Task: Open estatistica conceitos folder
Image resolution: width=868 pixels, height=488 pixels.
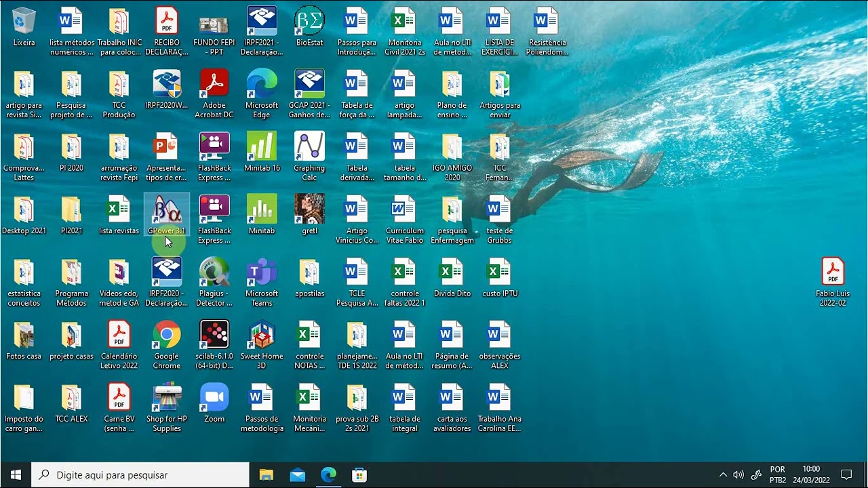Action: [x=24, y=283]
